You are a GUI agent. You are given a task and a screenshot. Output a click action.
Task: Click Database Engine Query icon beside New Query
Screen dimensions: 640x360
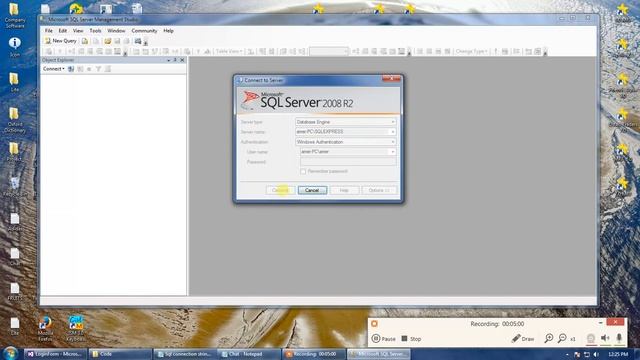(84, 41)
